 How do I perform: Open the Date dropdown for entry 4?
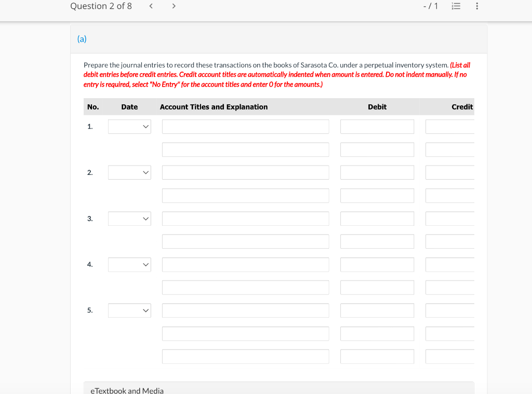[129, 264]
